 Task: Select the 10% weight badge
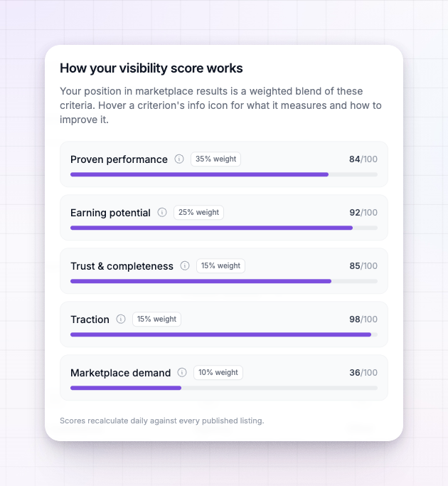click(x=218, y=372)
